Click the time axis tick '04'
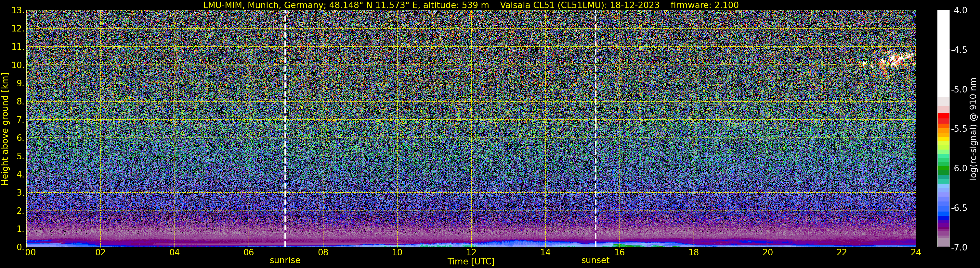Viewport: 980px width, 268px height. (175, 253)
